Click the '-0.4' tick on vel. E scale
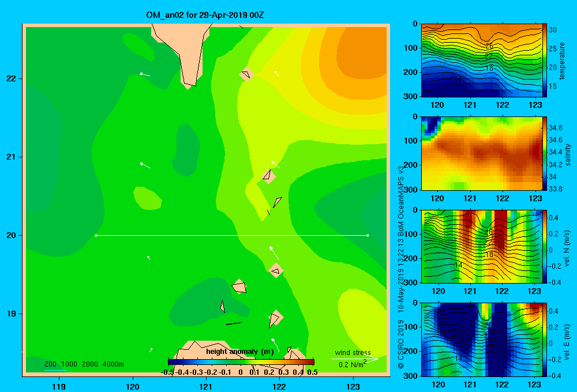Image resolution: width=577 pixels, height=392 pixels. [556, 375]
